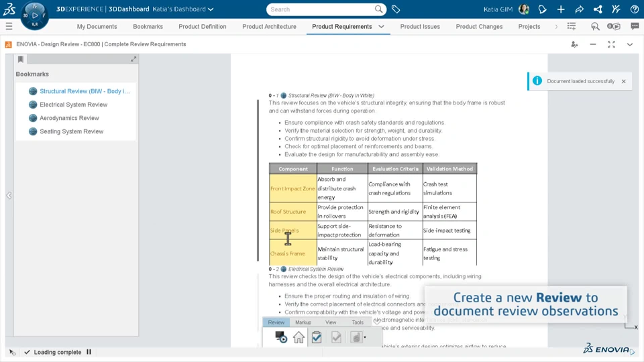Open hand tool dropdown arrow
644x362 pixels.
pyautogui.click(x=365, y=337)
